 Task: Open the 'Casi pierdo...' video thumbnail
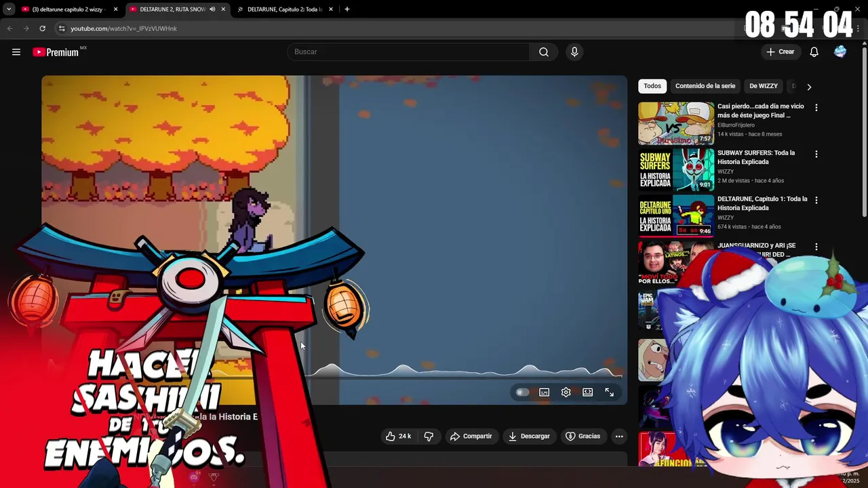coord(676,123)
